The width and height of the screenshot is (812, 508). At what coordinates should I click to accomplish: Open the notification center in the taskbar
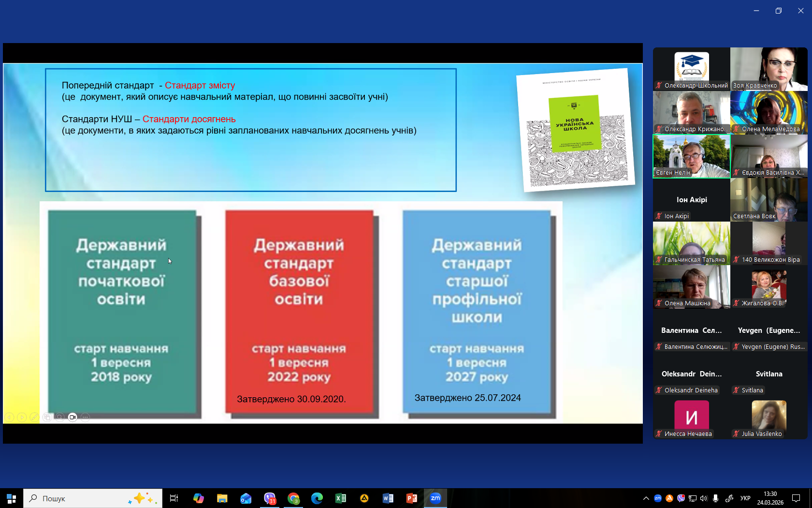click(x=796, y=498)
